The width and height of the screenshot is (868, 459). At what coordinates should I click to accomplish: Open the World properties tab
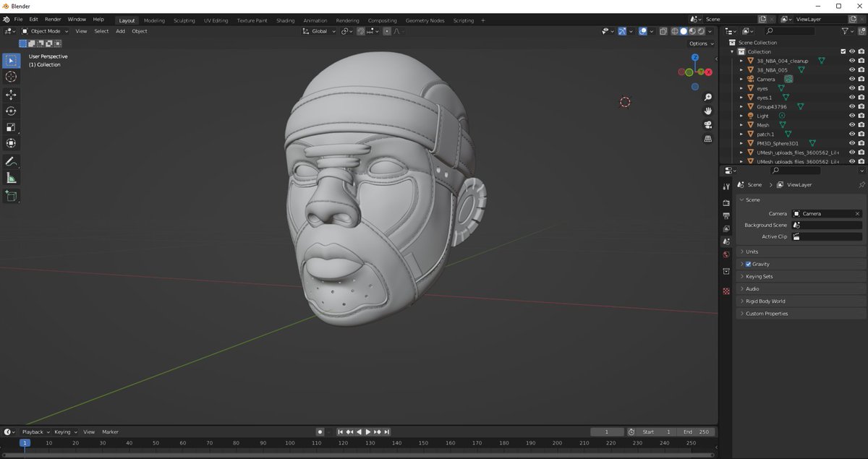(726, 254)
